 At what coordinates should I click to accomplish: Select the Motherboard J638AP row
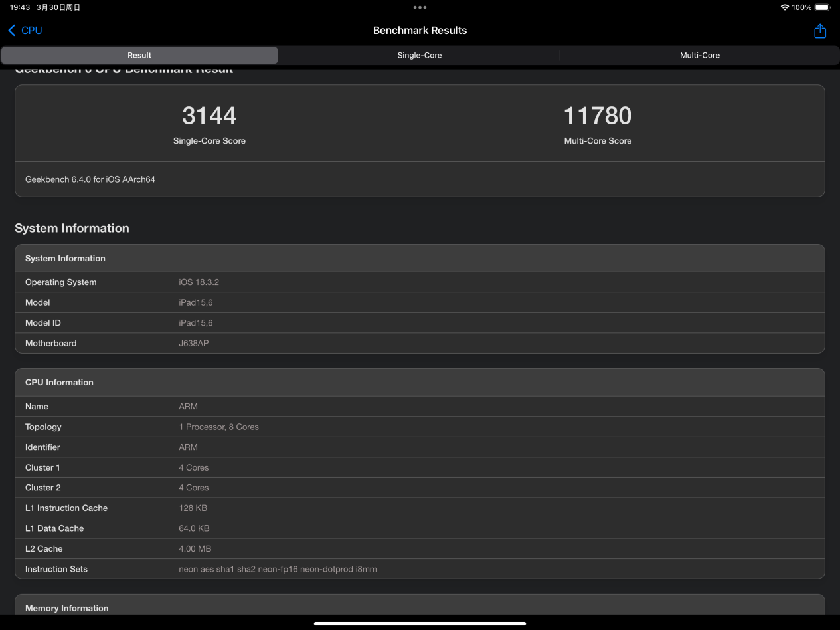[x=420, y=343]
